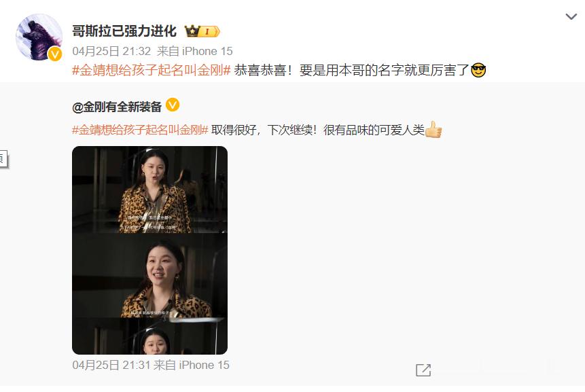585x392 pixels.
Task: Open the @金刚有全新装备 account link
Action: pos(117,107)
